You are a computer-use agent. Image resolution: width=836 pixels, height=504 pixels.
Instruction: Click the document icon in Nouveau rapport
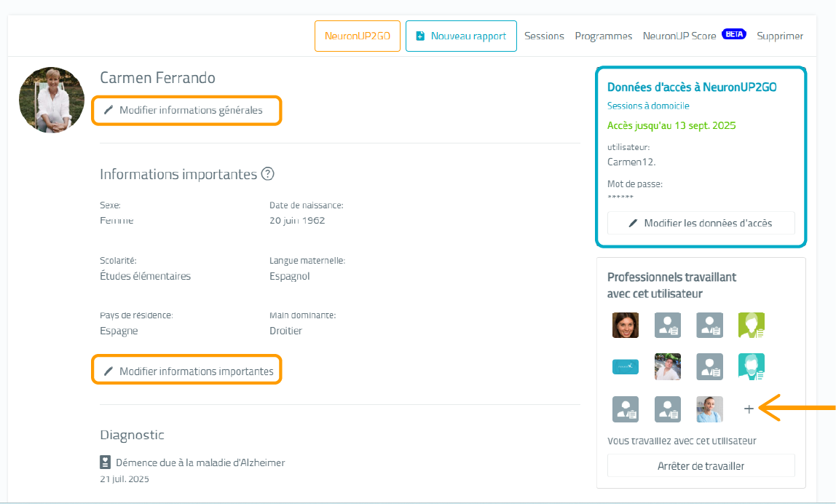420,36
